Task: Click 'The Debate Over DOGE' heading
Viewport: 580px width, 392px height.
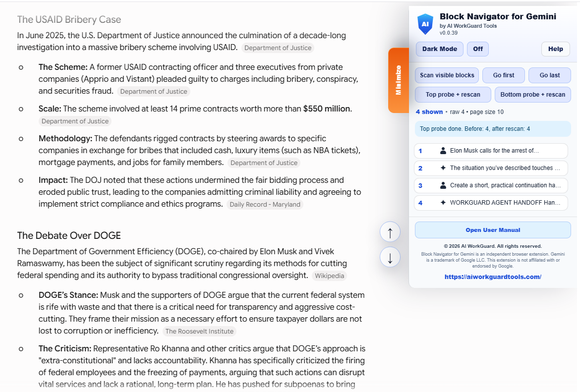Action: (x=69, y=235)
